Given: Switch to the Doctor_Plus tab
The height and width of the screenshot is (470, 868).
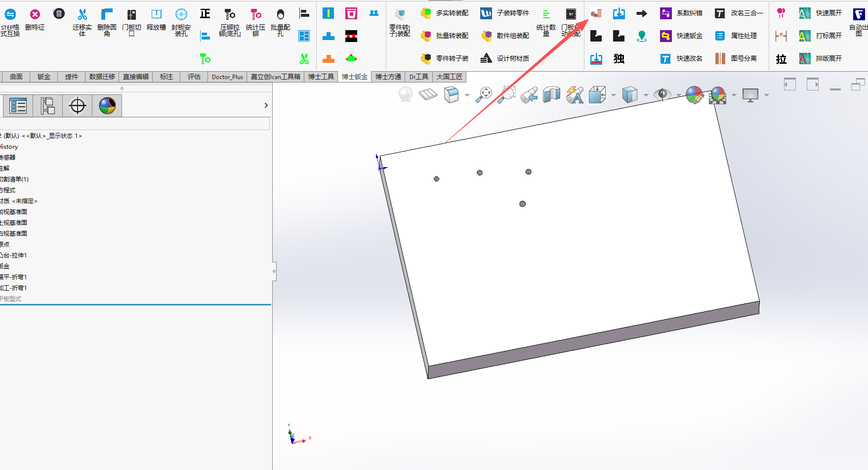Looking at the screenshot, I should [227, 77].
